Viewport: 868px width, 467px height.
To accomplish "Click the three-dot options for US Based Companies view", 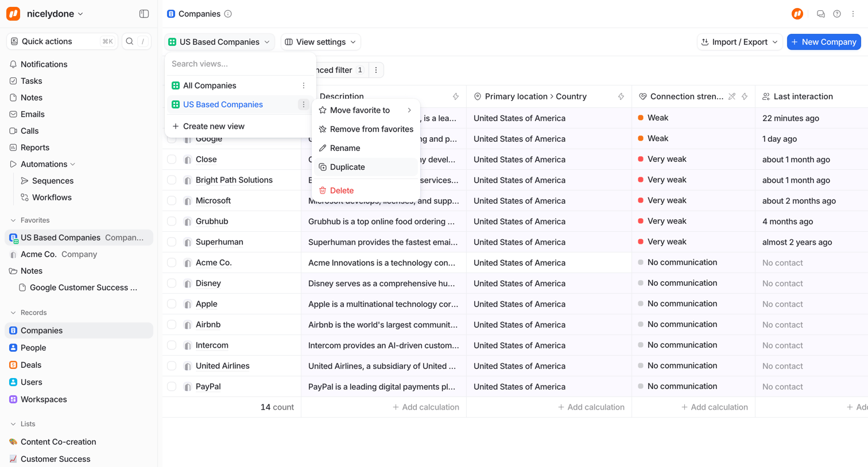I will tap(304, 104).
